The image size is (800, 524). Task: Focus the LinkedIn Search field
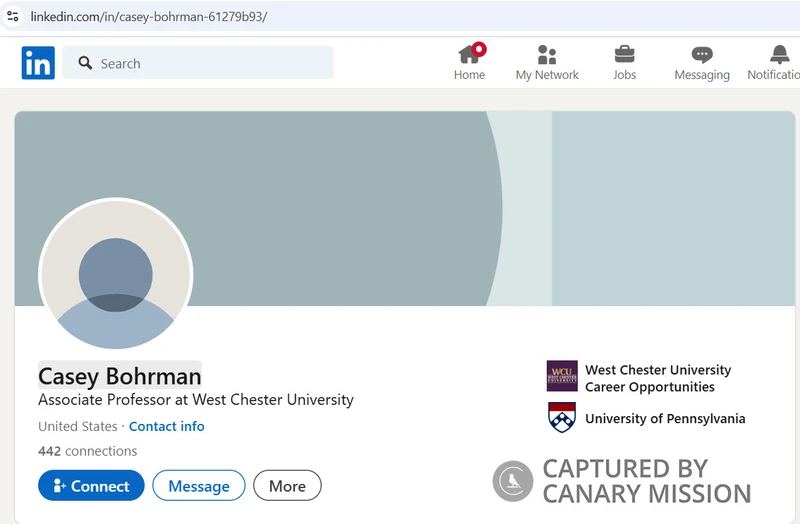tap(198, 63)
